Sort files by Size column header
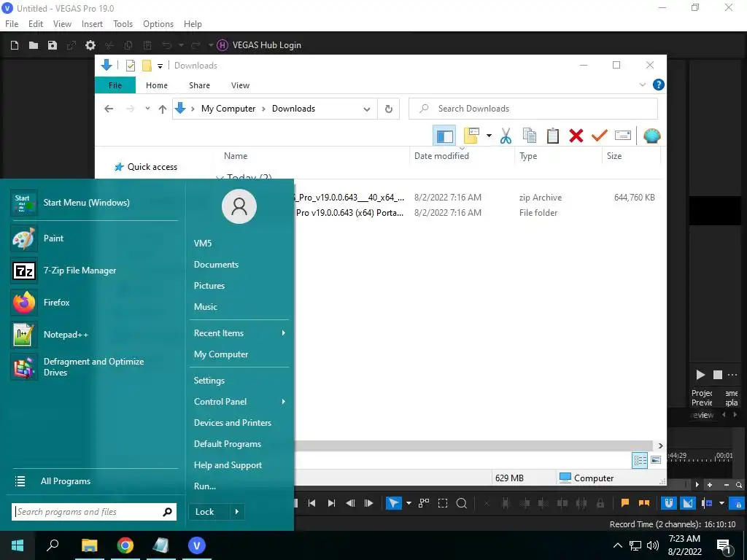The image size is (747, 560). click(614, 156)
